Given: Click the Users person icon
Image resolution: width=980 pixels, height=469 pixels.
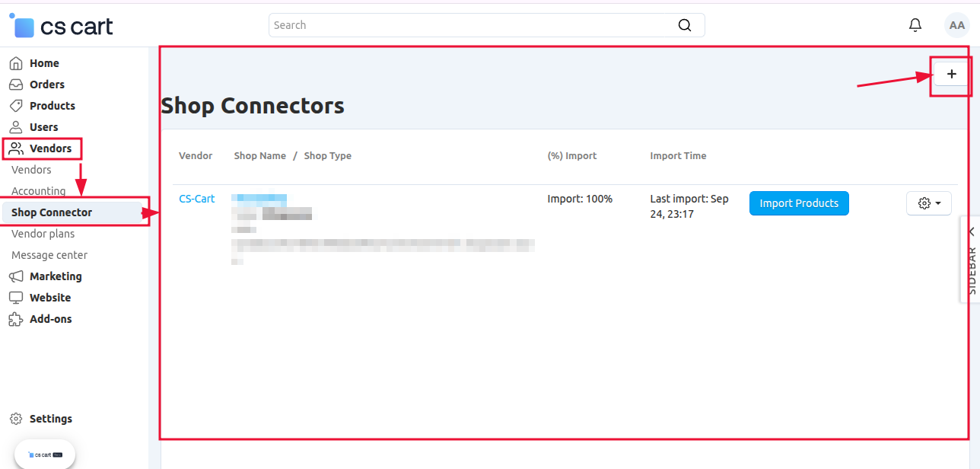Looking at the screenshot, I should [x=16, y=127].
